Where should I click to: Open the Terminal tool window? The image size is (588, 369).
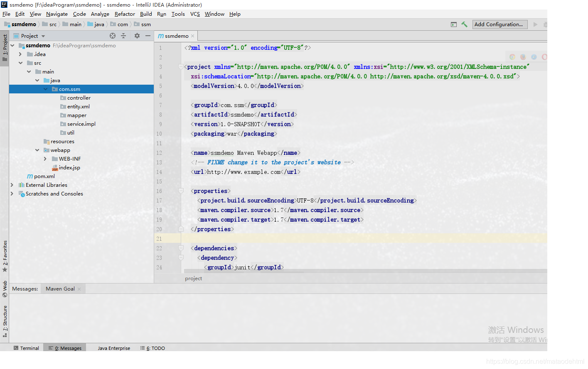(x=26, y=348)
